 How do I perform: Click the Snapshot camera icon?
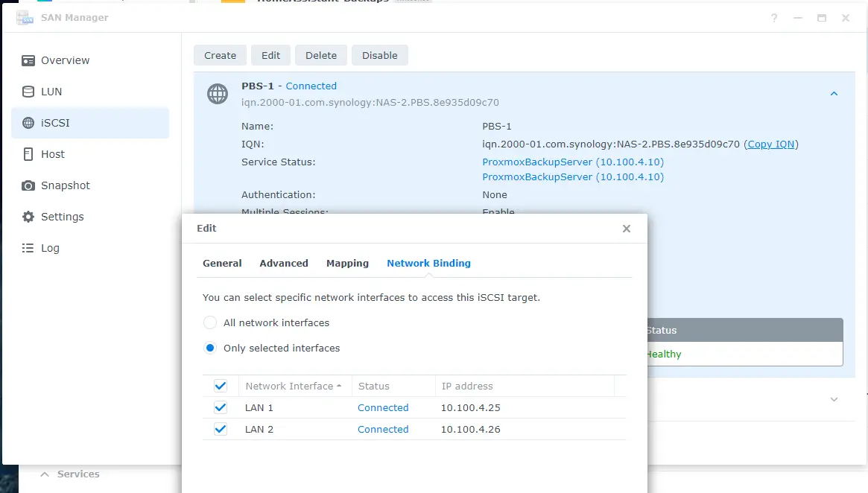28,185
